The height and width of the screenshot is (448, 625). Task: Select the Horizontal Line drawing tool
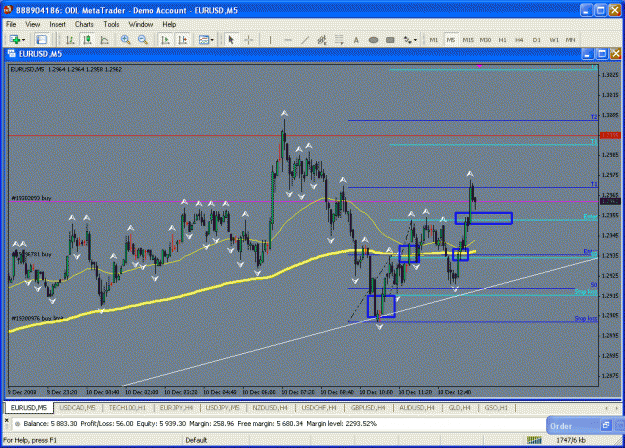point(288,39)
